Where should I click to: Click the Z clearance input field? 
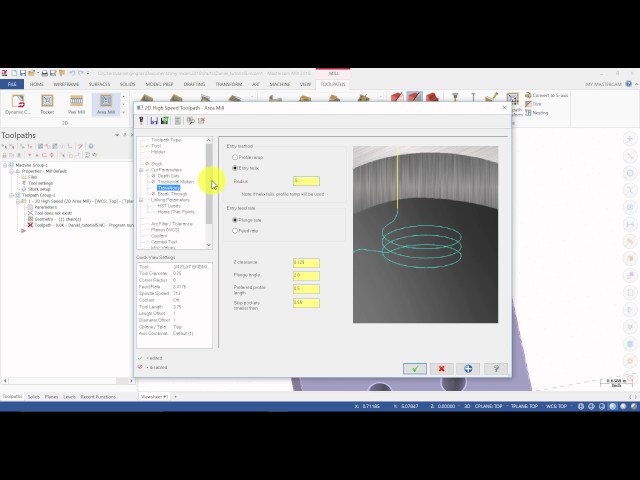tap(306, 262)
